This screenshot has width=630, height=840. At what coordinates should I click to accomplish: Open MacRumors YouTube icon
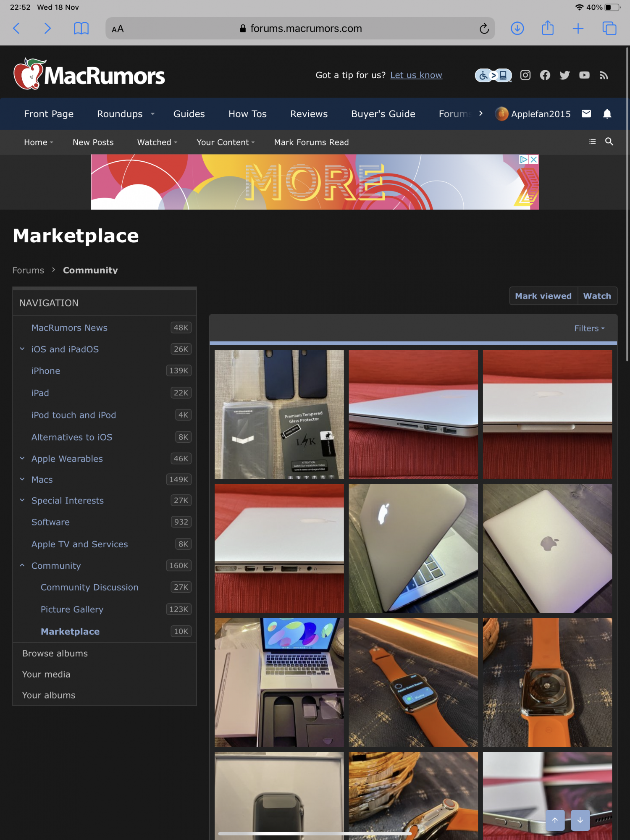pos(584,75)
